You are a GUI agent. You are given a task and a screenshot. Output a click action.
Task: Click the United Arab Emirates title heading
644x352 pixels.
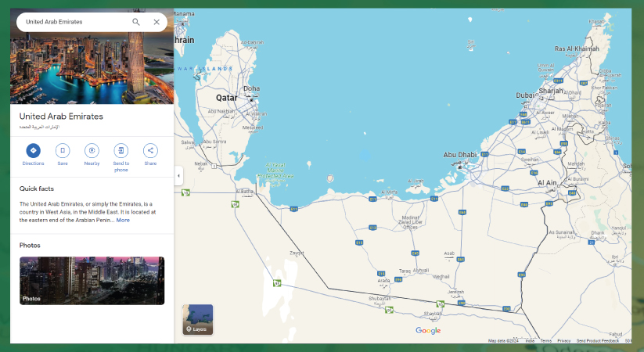pos(61,117)
